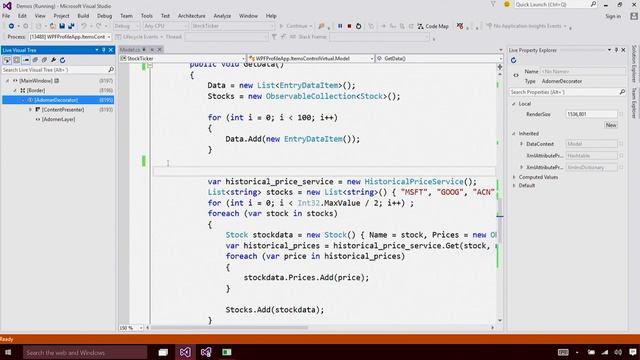The image size is (640, 360).
Task: Save the current file
Action: pyautogui.click(x=62, y=26)
